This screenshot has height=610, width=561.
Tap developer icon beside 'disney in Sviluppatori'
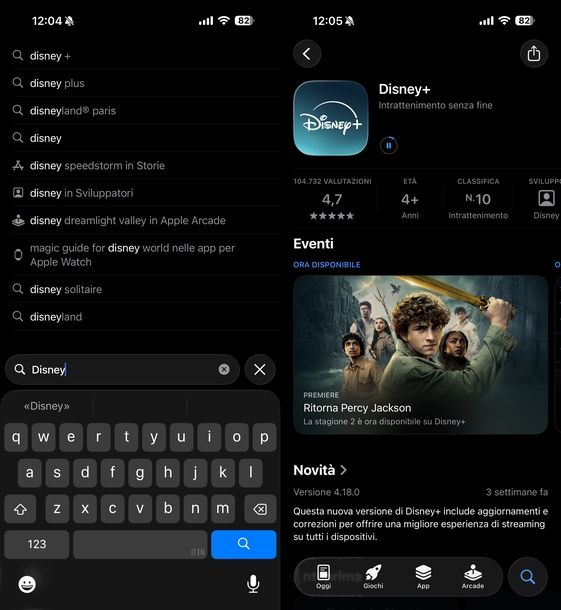pyautogui.click(x=18, y=193)
